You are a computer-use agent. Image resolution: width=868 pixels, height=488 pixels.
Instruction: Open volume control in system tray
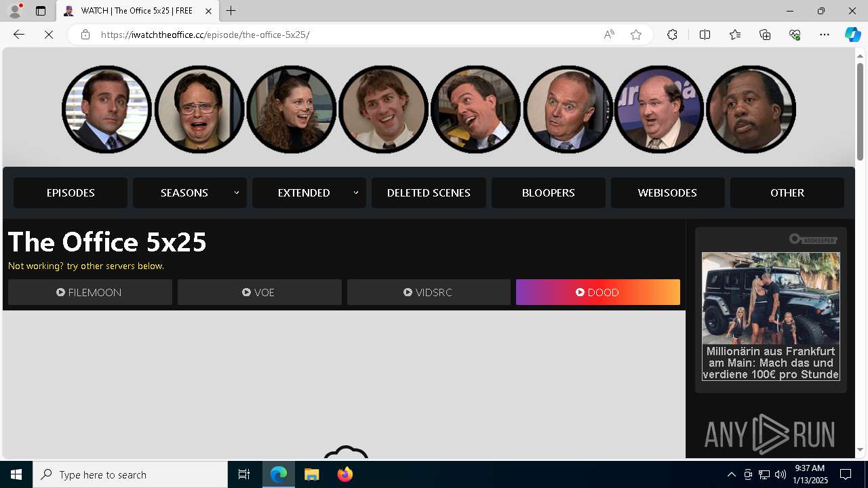click(x=781, y=474)
